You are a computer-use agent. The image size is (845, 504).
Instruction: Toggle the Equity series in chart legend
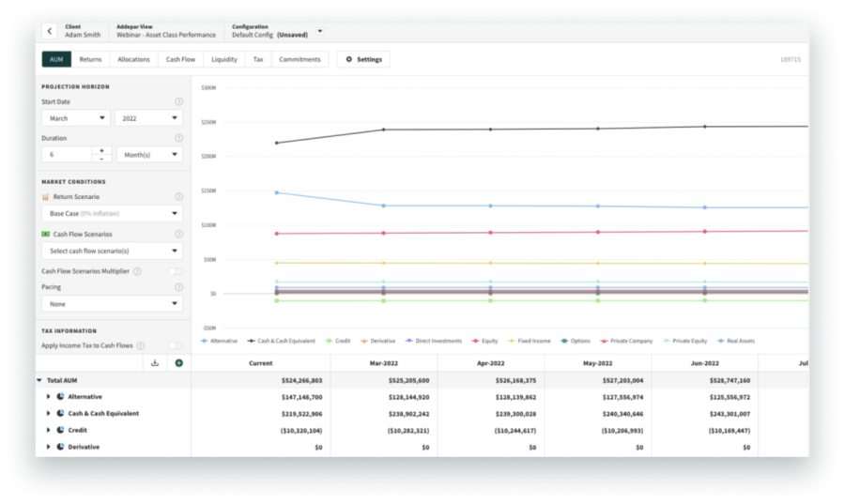pos(484,341)
